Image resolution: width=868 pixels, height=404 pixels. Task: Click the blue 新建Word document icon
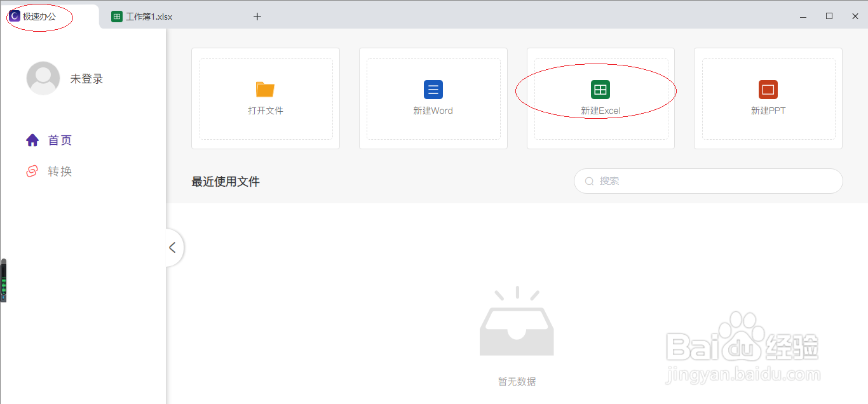(433, 90)
